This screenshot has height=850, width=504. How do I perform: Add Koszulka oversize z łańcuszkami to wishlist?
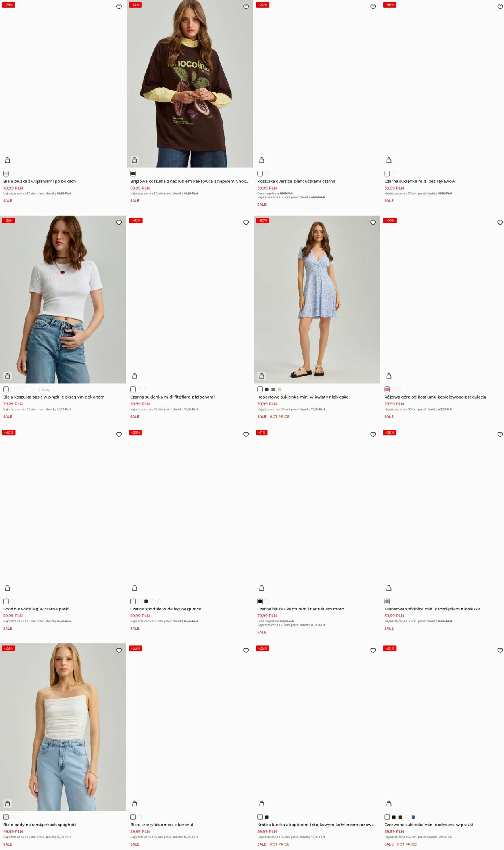[x=373, y=7]
